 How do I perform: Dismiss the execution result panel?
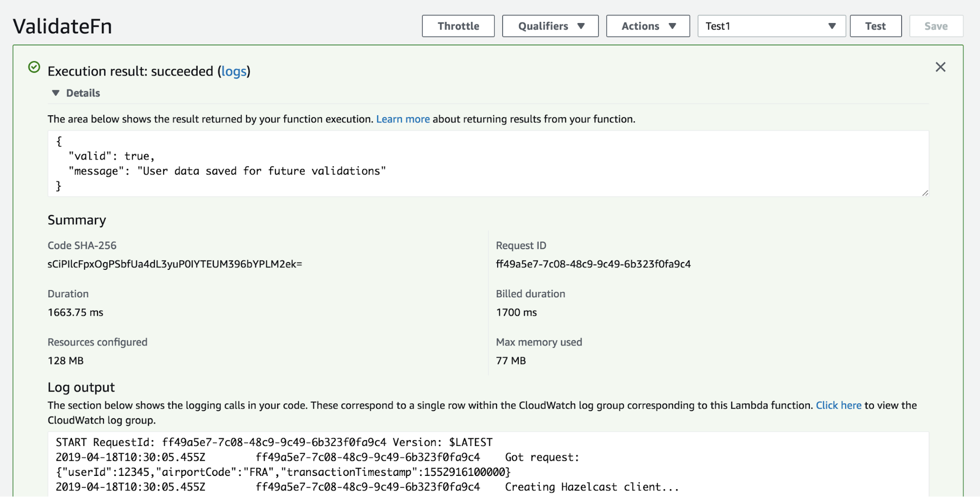940,67
